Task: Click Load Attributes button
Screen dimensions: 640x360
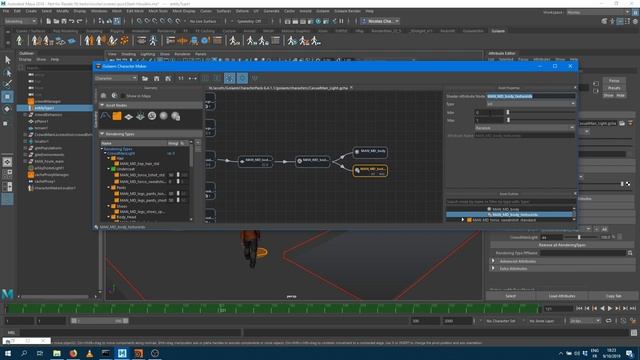Action: 562,296
